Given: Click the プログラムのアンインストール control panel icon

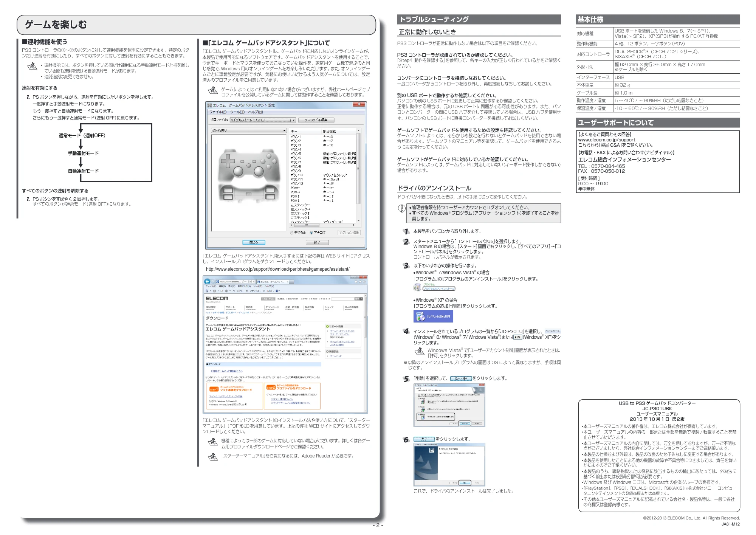Looking at the screenshot, I should (417, 287).
